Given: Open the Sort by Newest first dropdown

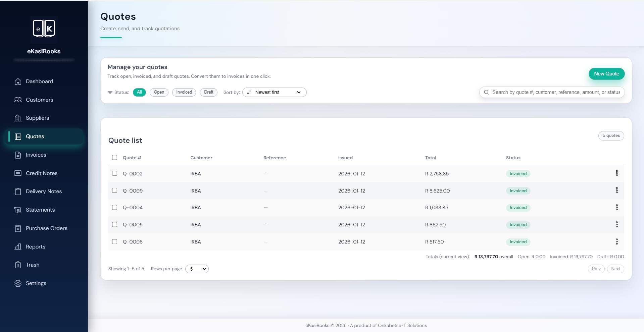Looking at the screenshot, I should [x=274, y=92].
